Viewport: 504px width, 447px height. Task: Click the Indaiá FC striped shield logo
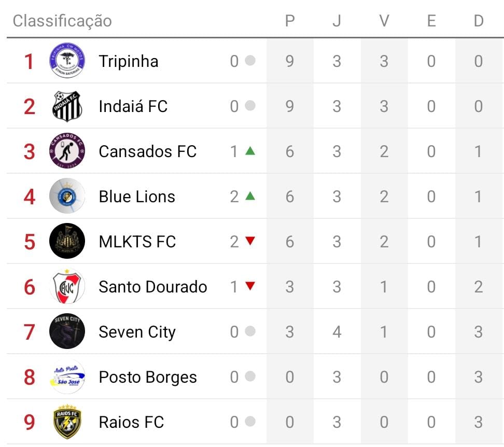tap(67, 106)
